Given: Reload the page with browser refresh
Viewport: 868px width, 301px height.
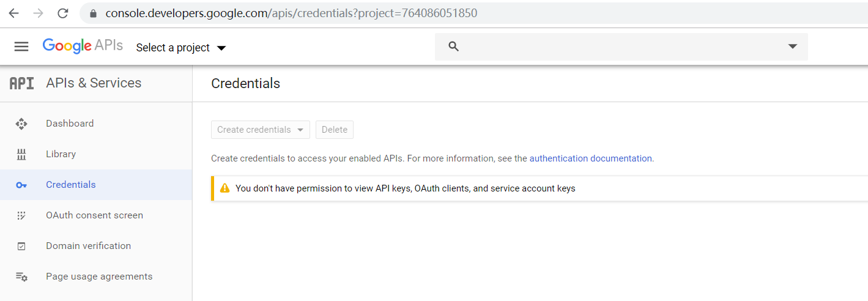Looking at the screenshot, I should (62, 13).
